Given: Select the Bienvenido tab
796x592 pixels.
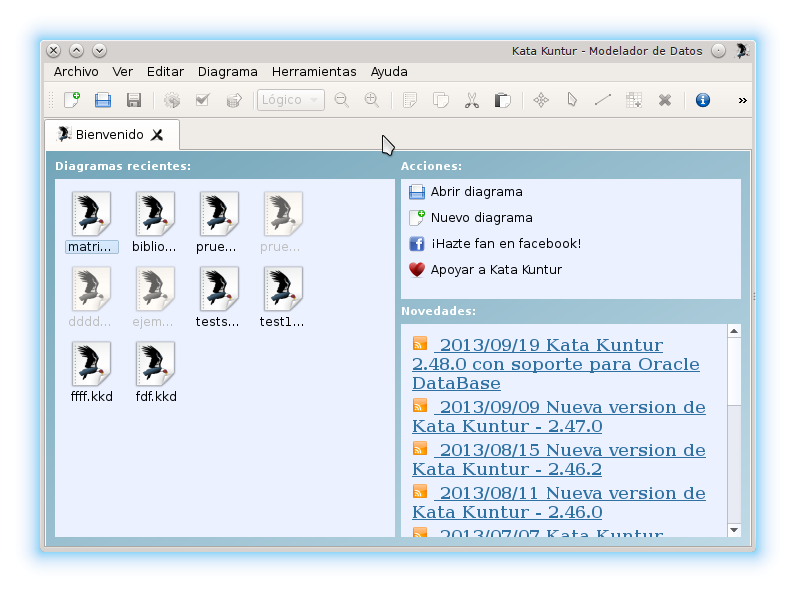Looking at the screenshot, I should pyautogui.click(x=112, y=135).
